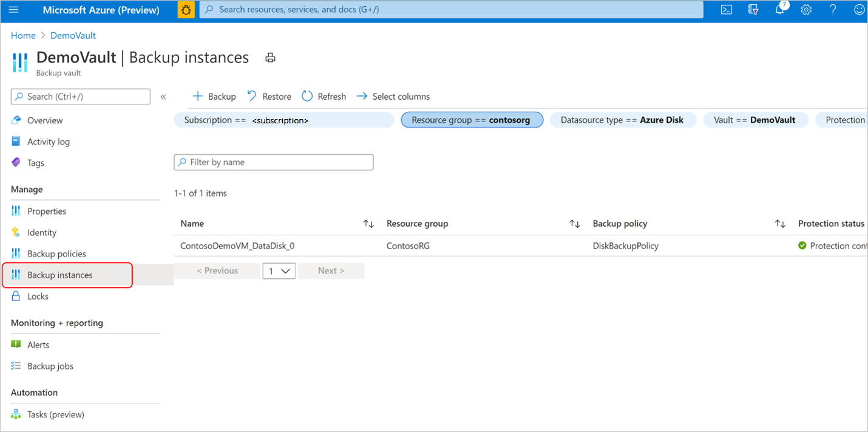Open ContosoDemoVM_DataDisk_0 backup instance
Image resolution: width=868 pixels, height=432 pixels.
point(237,246)
